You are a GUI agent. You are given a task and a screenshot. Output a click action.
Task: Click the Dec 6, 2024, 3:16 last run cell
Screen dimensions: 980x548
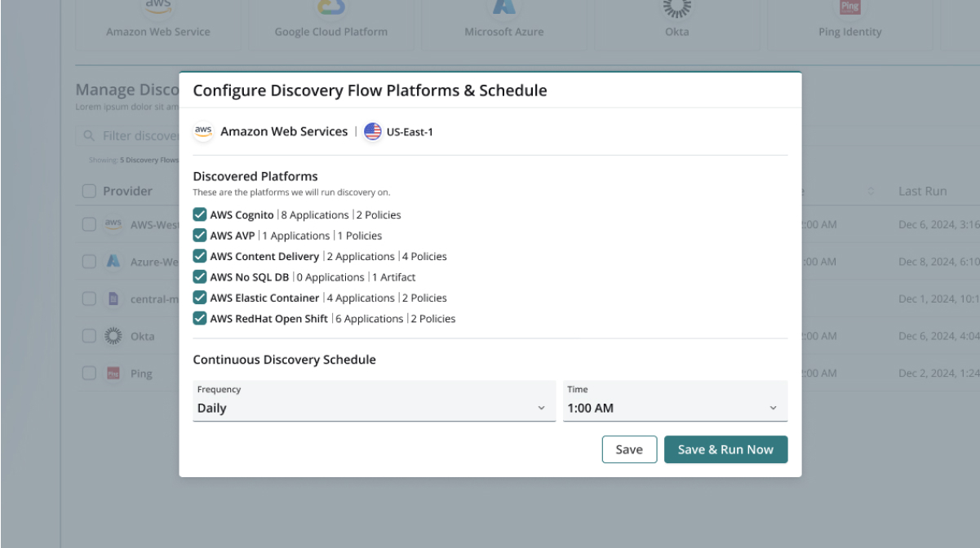pyautogui.click(x=938, y=224)
